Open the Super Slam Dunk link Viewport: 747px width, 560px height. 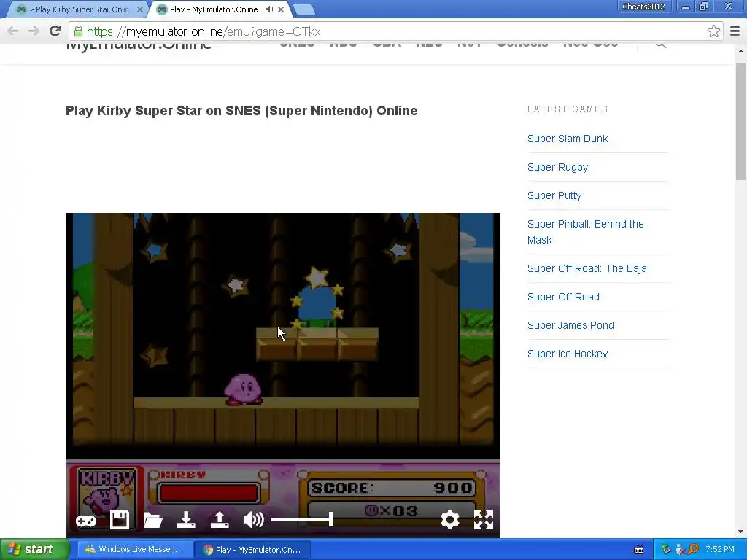pos(568,139)
